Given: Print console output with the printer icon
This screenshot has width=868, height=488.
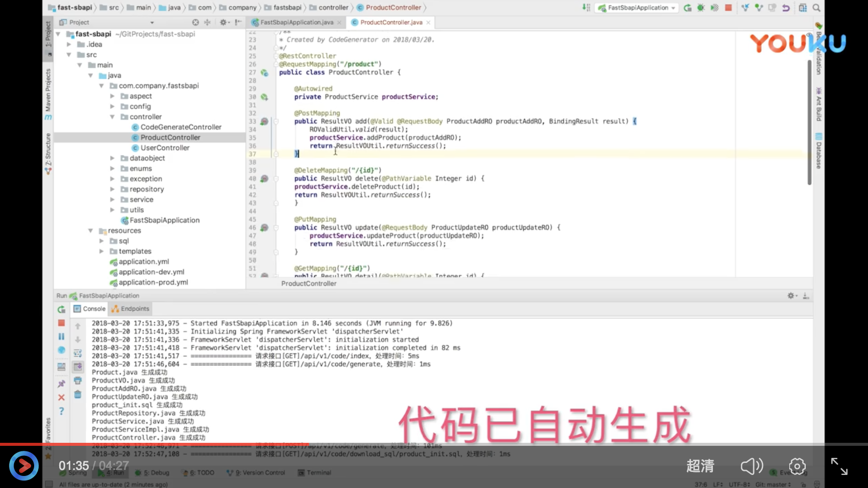Looking at the screenshot, I should [78, 381].
